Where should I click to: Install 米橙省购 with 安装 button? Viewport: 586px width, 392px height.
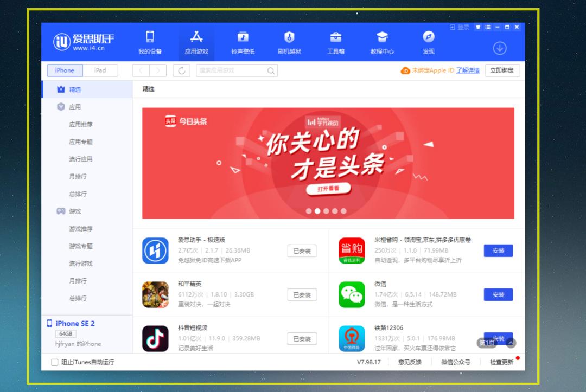tap(498, 250)
